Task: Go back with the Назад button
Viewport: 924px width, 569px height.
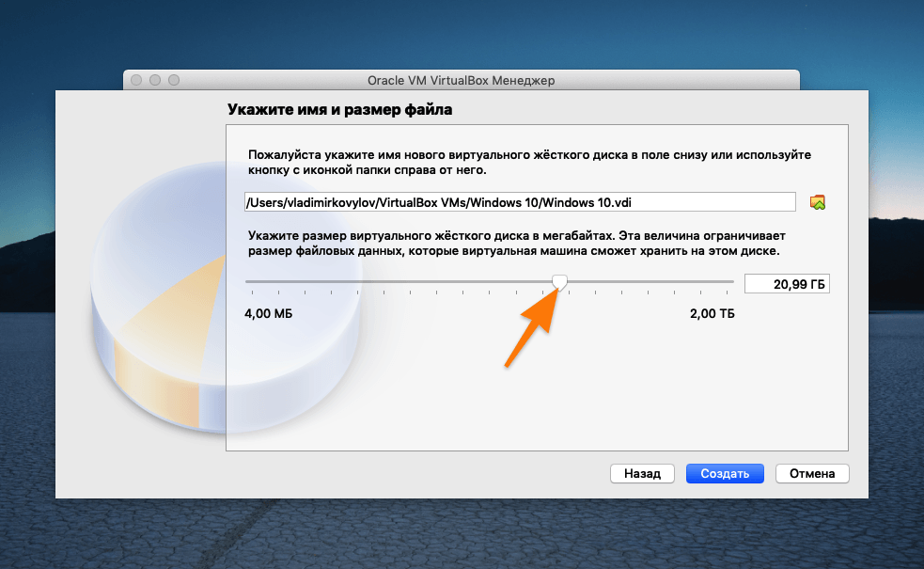Action: click(642, 473)
